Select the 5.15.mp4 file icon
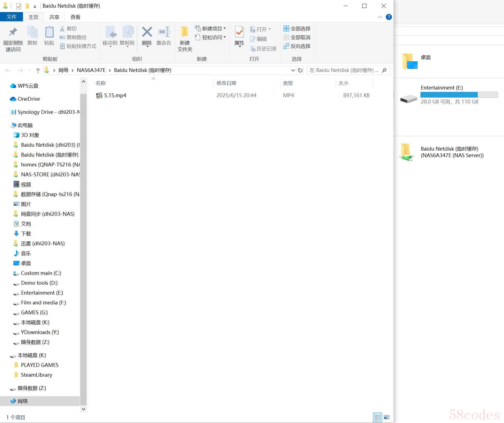504x423 pixels. click(x=99, y=95)
